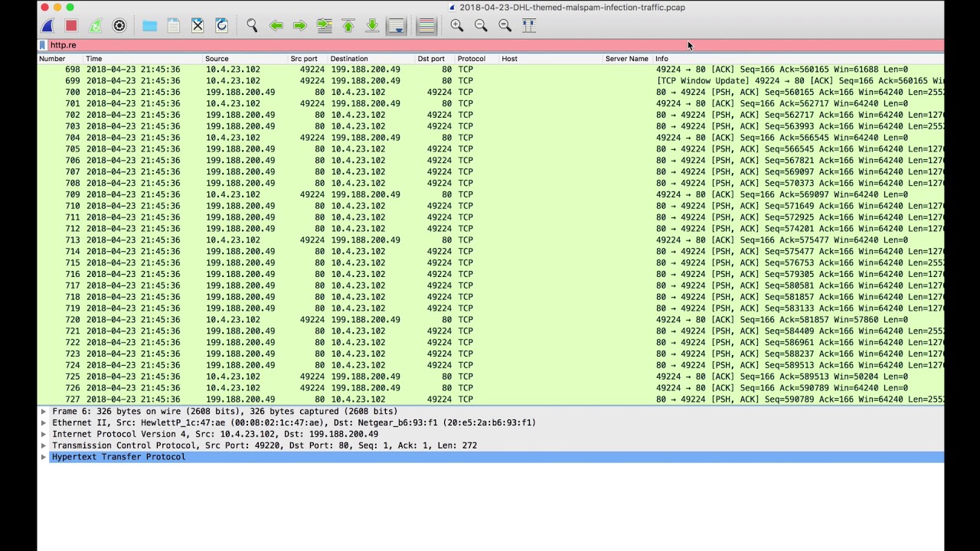Go back to the previous packet

click(x=276, y=25)
